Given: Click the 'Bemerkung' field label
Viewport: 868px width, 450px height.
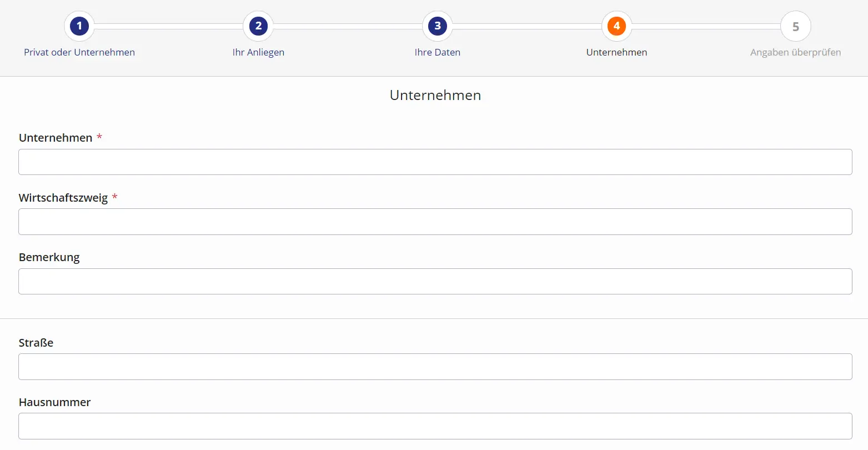Looking at the screenshot, I should [49, 257].
